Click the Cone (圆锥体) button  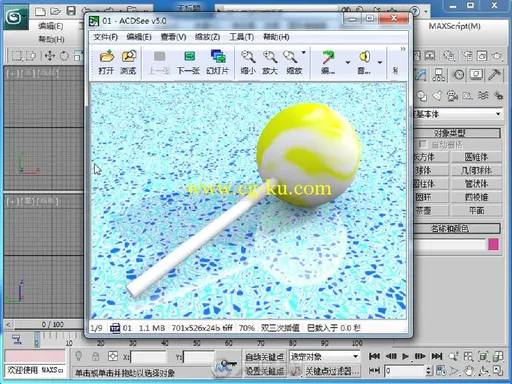coord(476,157)
